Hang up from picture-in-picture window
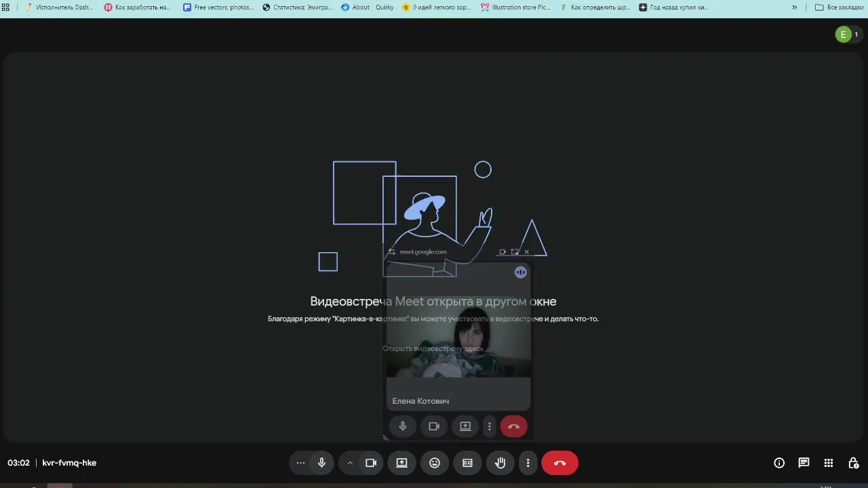The image size is (868, 488). click(x=513, y=426)
